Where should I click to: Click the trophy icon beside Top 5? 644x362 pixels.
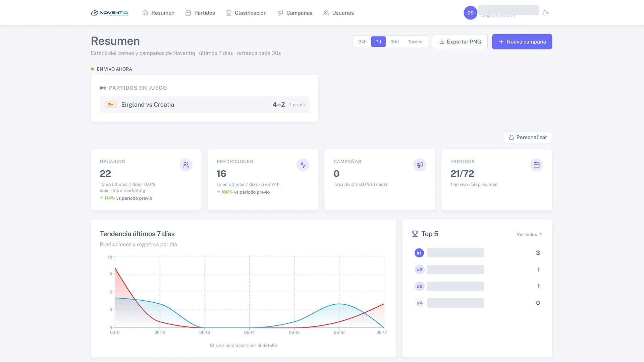(x=415, y=234)
